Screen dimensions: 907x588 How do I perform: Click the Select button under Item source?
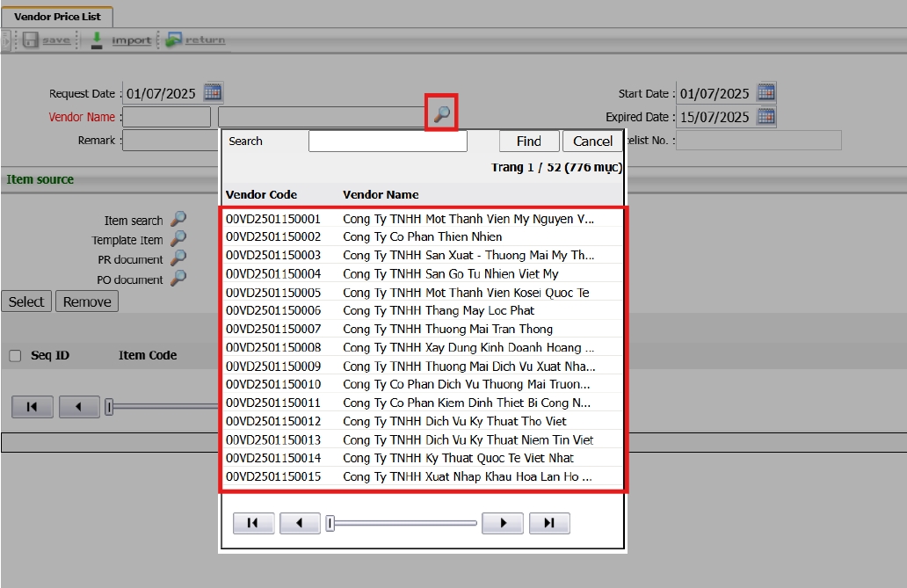[26, 301]
